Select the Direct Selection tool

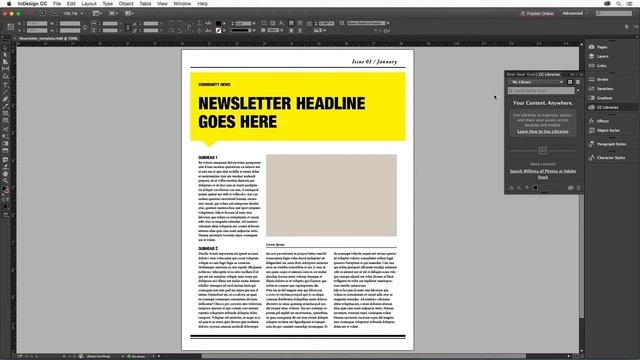(5, 55)
